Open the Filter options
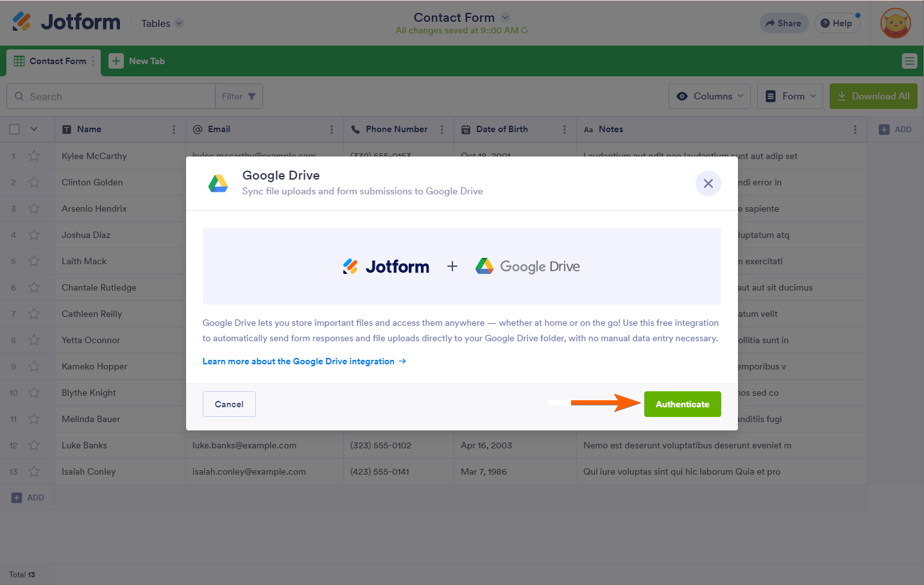 pos(239,96)
